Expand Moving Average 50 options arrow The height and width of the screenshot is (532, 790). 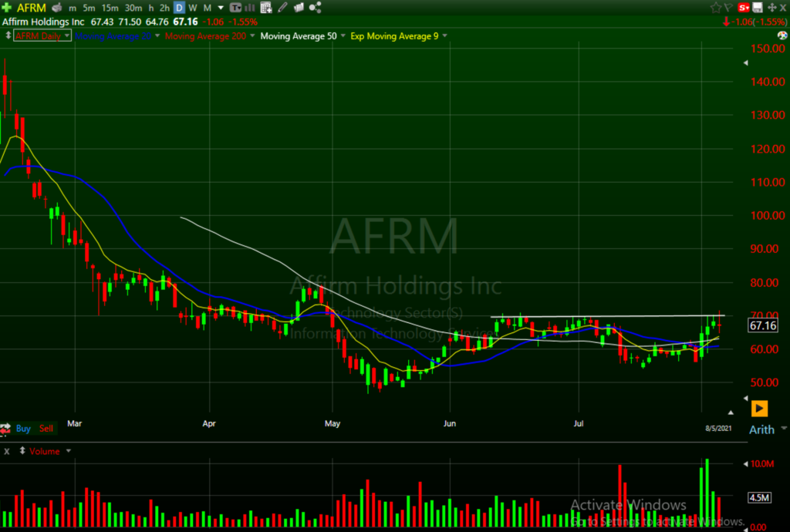[343, 35]
